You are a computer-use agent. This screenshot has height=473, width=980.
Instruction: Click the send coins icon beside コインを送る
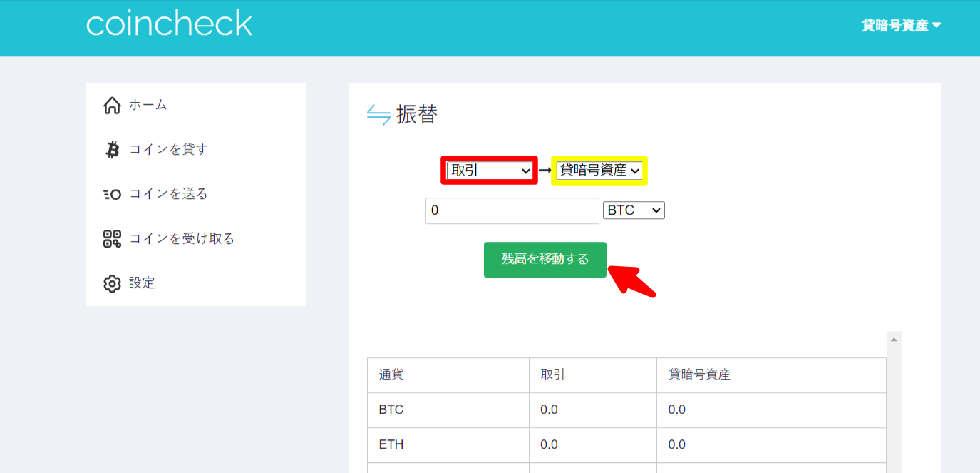111,193
